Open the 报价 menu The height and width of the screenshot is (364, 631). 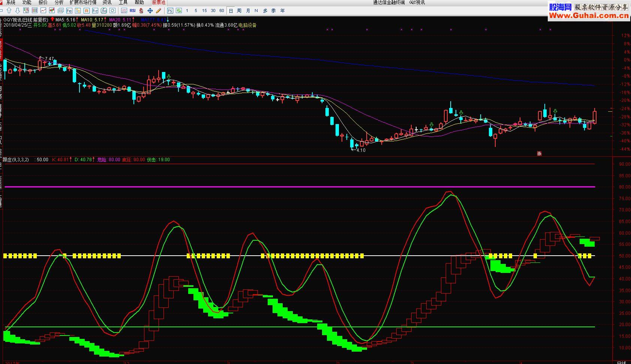(x=43, y=3)
